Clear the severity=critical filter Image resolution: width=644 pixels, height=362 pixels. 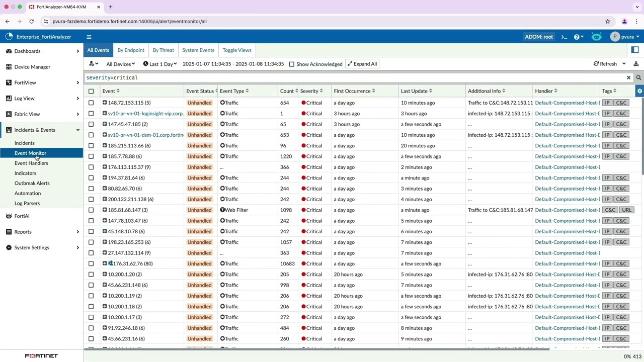(628, 78)
